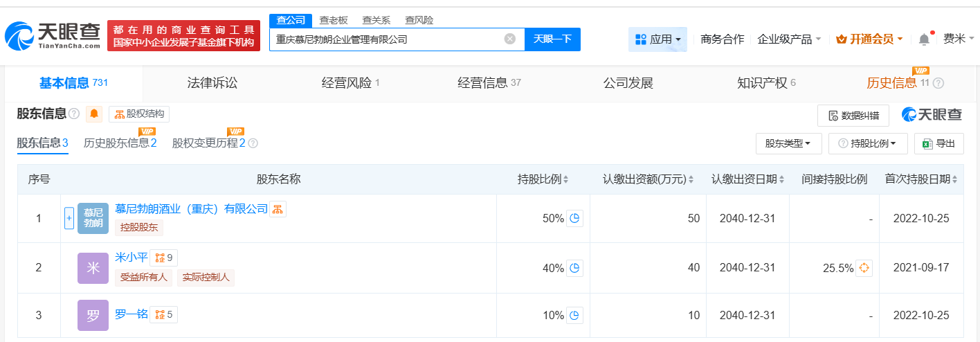Open shareholder link 米小平

point(131,258)
